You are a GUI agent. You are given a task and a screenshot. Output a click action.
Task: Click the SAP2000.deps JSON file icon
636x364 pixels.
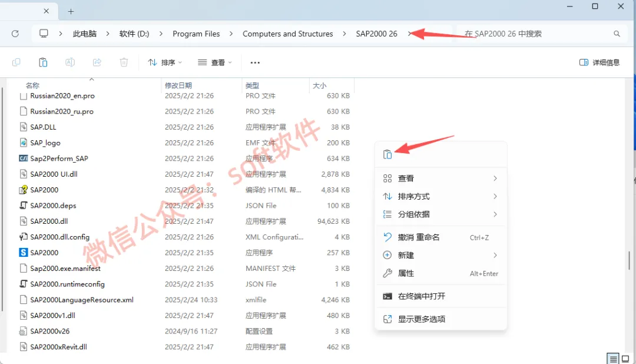(x=24, y=206)
